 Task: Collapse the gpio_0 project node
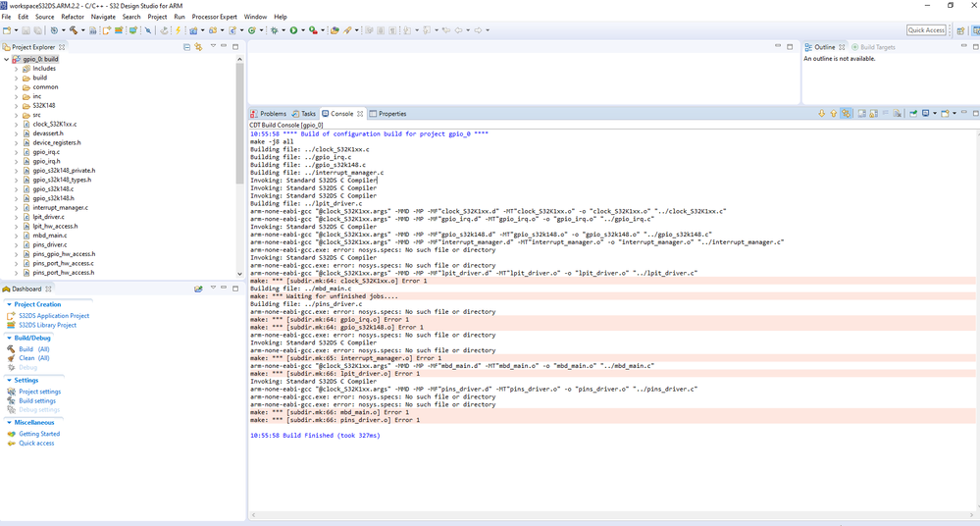pos(6,59)
